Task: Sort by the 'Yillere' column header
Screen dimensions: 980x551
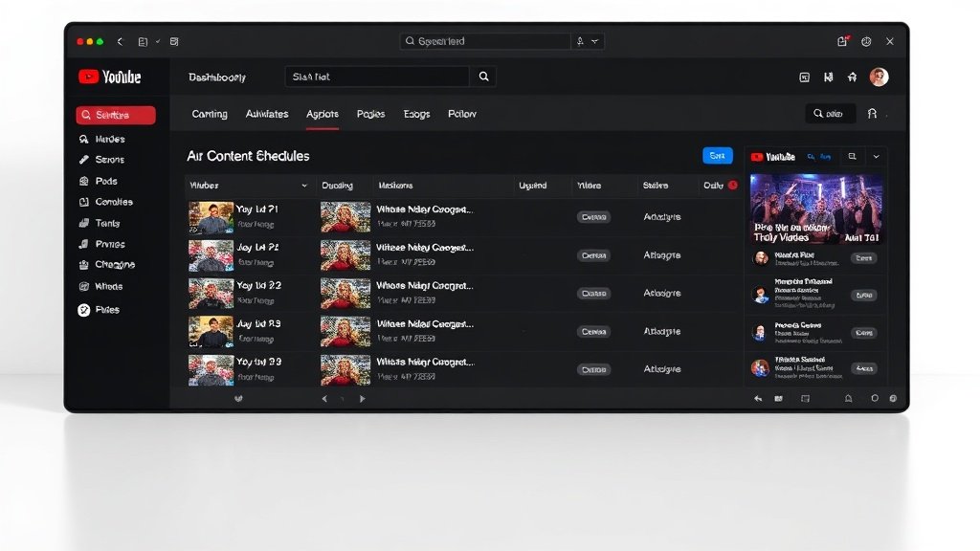Action: (589, 186)
